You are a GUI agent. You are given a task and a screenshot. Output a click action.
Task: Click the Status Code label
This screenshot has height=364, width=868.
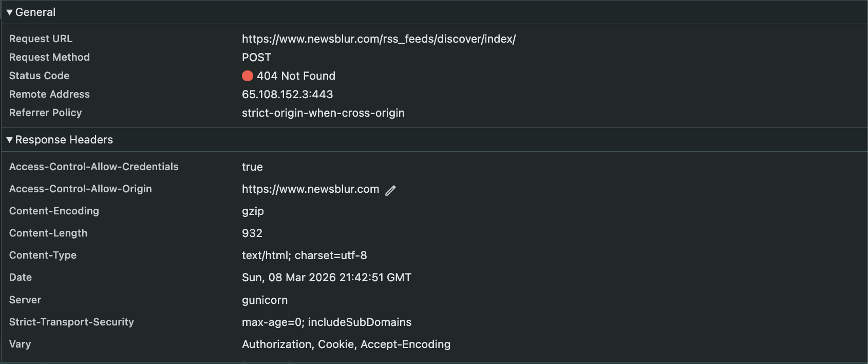pos(39,76)
